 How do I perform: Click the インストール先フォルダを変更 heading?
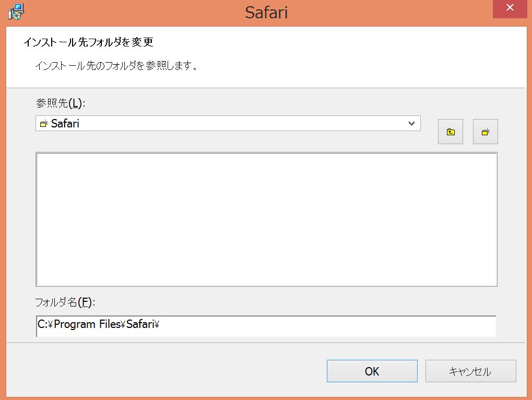tap(88, 42)
